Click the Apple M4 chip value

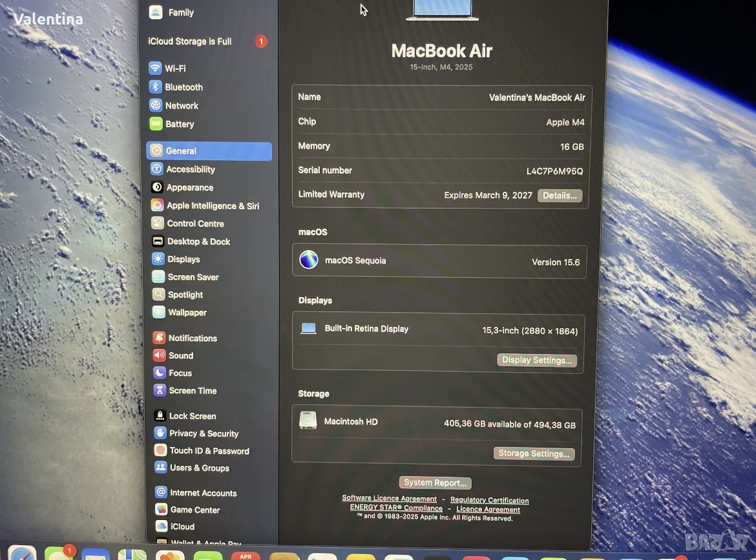(565, 123)
